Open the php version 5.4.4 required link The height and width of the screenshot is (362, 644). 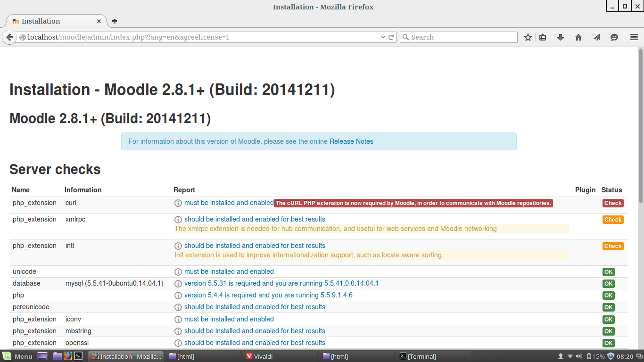coord(268,295)
